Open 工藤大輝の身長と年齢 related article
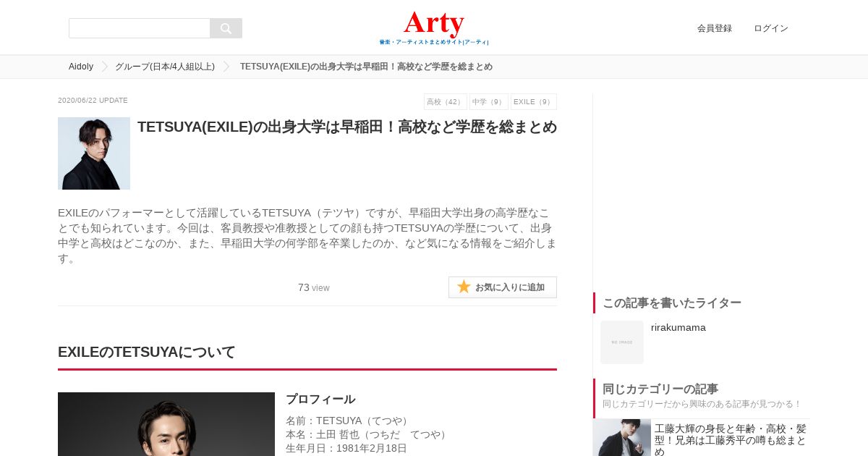The image size is (868, 456). pos(731,439)
